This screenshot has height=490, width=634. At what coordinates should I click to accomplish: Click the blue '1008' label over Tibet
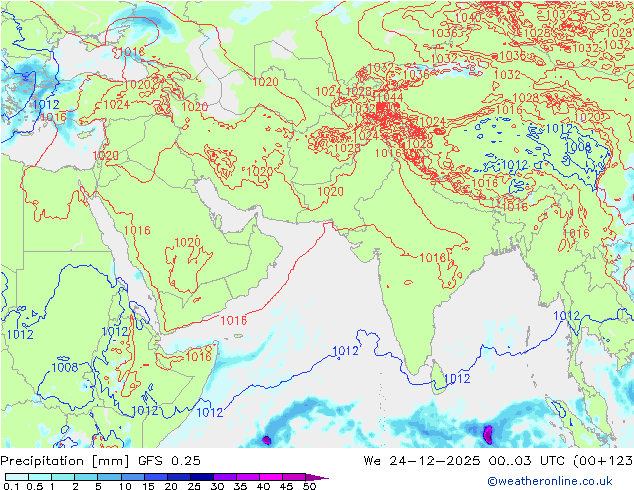pyautogui.click(x=577, y=146)
